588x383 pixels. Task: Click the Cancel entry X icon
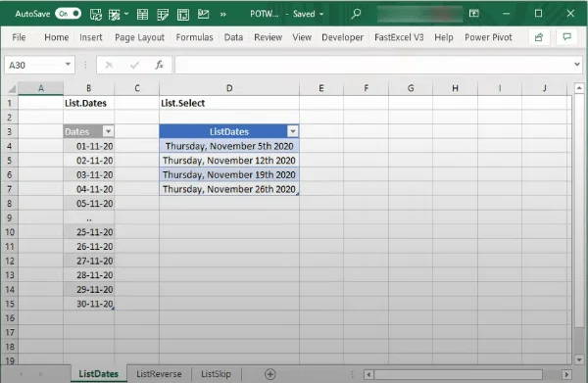[109, 66]
